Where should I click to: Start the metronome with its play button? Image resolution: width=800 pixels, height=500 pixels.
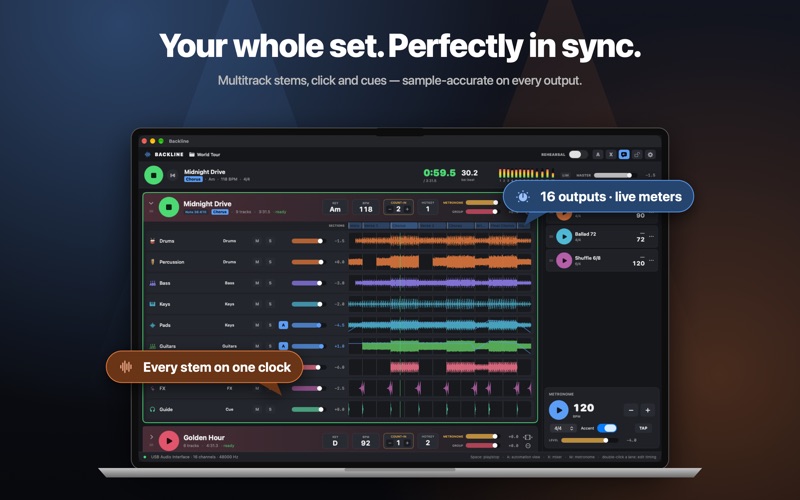pos(559,410)
